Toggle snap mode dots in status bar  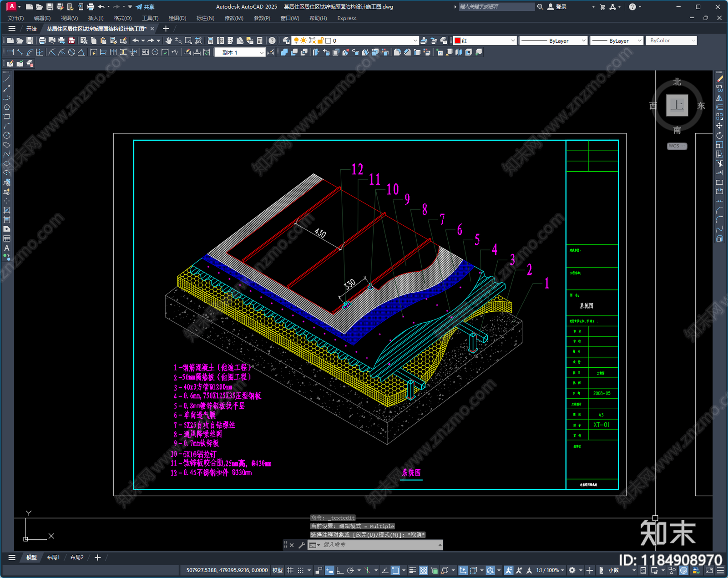coord(301,570)
